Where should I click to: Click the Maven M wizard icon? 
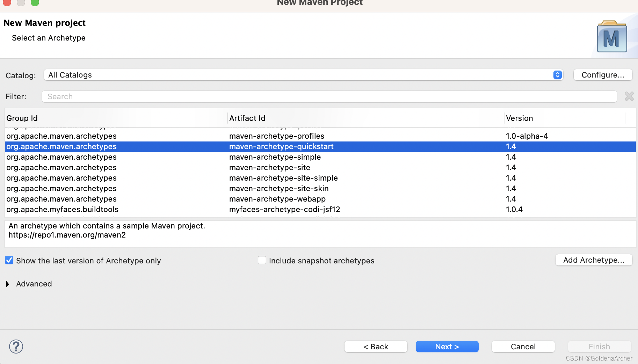click(x=612, y=37)
